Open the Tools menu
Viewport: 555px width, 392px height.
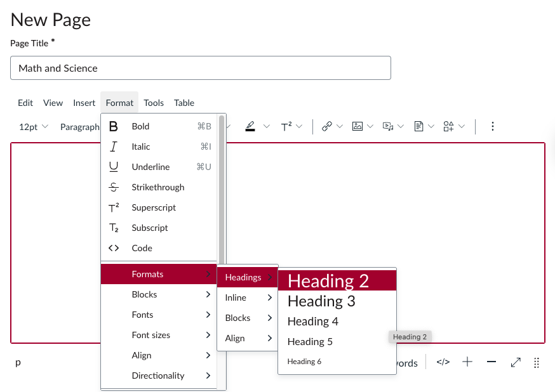(x=153, y=103)
